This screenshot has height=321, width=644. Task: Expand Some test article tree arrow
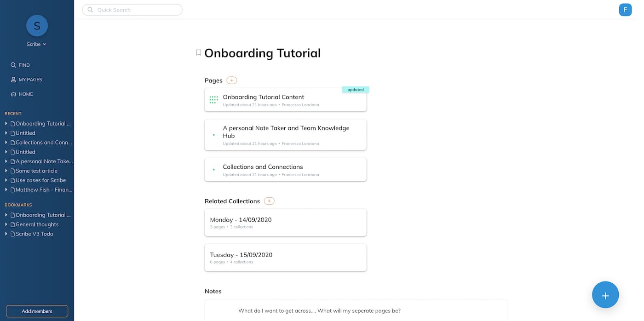tap(6, 171)
